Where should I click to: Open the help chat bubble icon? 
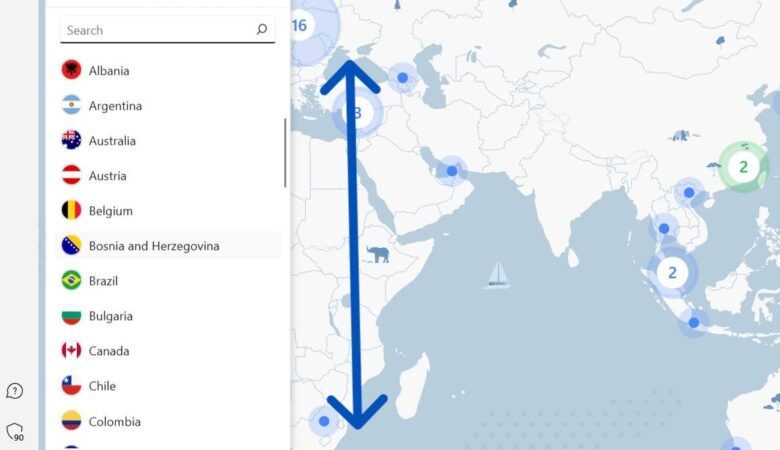point(14,391)
